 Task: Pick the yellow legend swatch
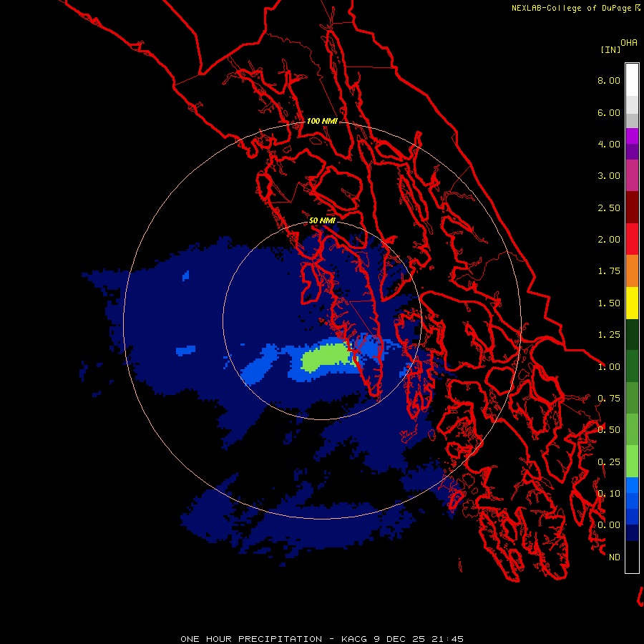point(632,303)
